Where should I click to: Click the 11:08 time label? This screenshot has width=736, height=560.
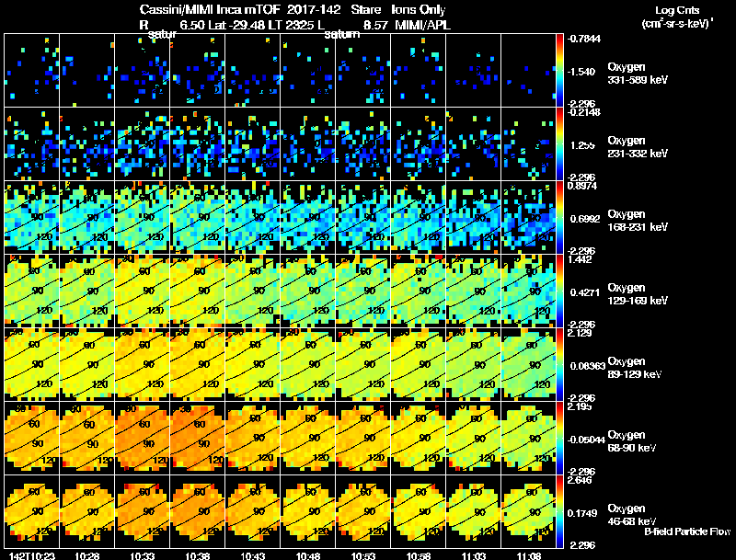pyautogui.click(x=528, y=555)
